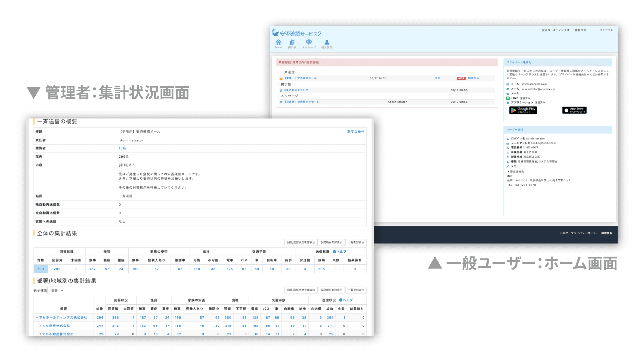Open 高度な操作 link
Screen dimensions: 644x362
355,132
